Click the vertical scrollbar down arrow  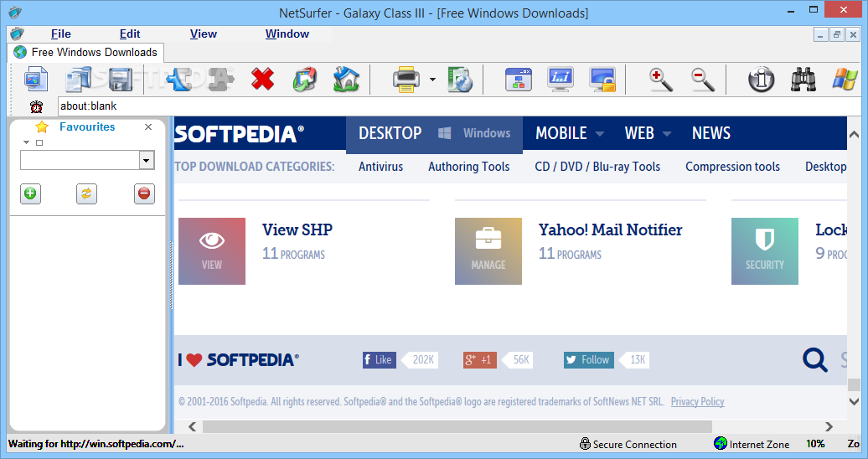pos(854,401)
